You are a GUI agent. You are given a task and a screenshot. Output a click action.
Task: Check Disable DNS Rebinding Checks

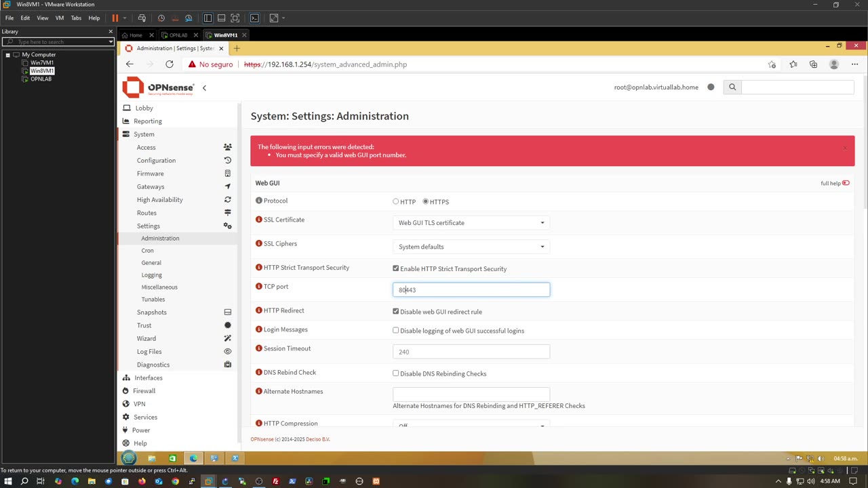pyautogui.click(x=396, y=373)
